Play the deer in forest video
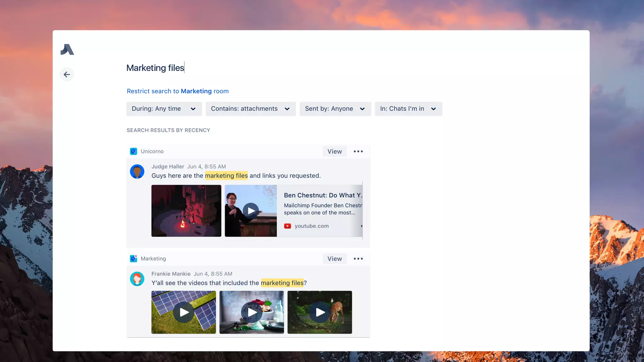Image resolution: width=644 pixels, height=362 pixels. (319, 312)
